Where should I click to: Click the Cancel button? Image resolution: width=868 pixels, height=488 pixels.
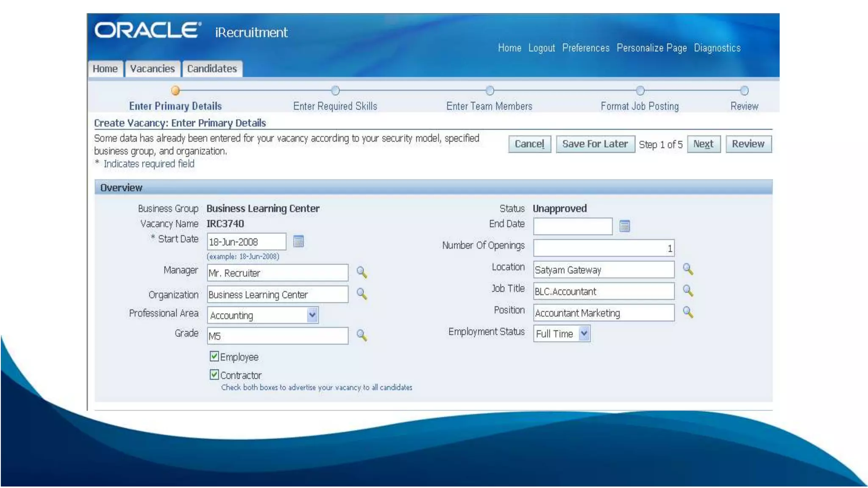click(529, 144)
